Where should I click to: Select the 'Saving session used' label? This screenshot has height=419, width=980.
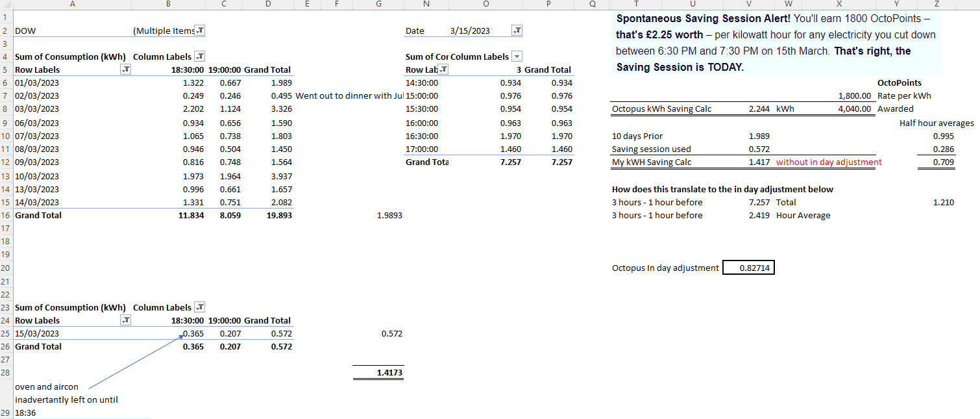652,149
